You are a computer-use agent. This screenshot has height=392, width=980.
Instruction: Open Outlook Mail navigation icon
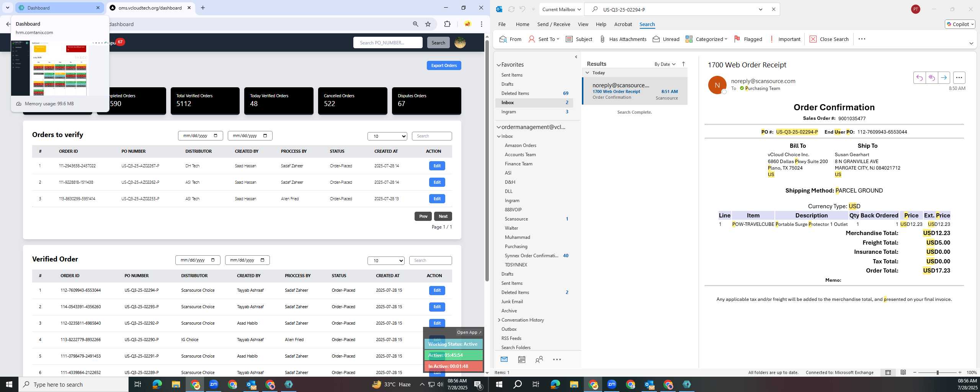coord(504,359)
